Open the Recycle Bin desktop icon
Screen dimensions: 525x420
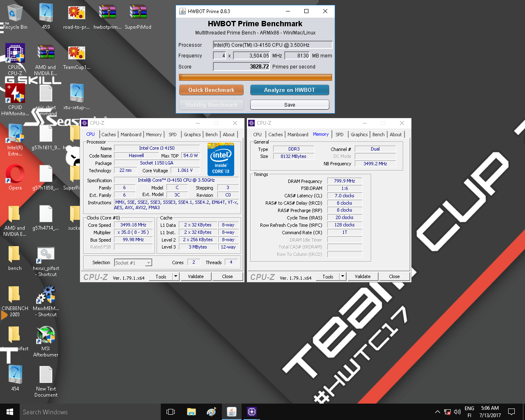click(15, 16)
